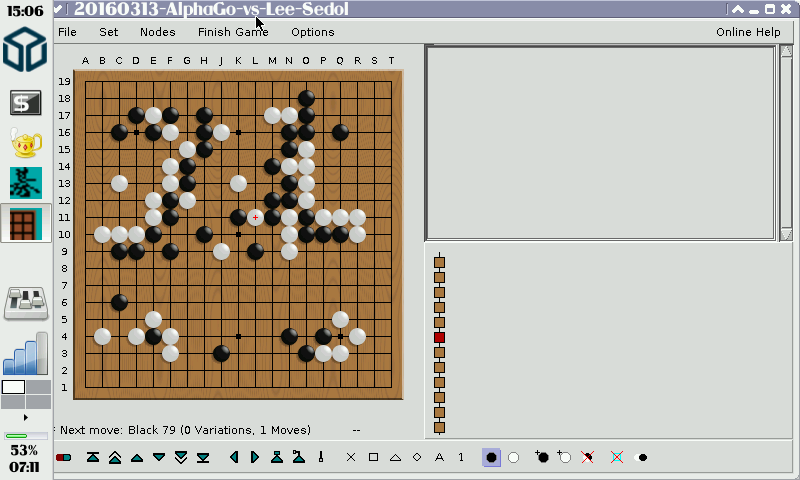Go to next variation with right arrow
800x480 pixels.
coord(255,457)
